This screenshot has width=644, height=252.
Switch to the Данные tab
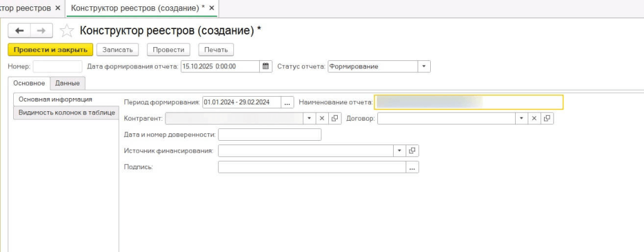(x=67, y=83)
